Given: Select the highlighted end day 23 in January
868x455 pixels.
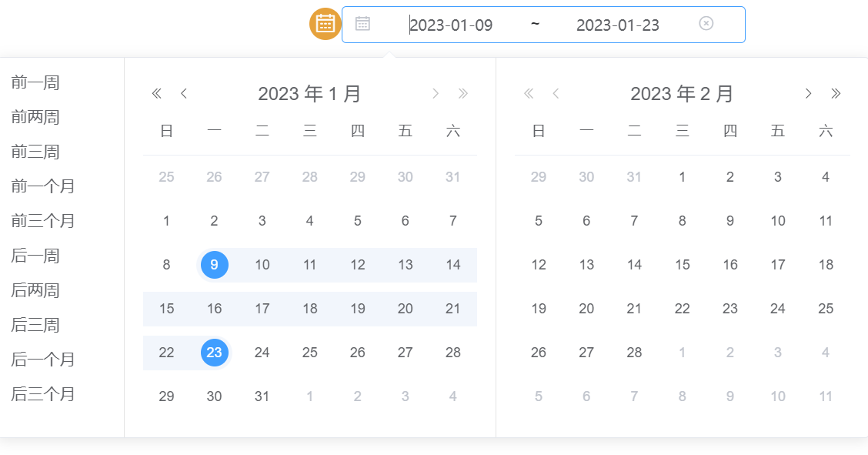Looking at the screenshot, I should (214, 353).
